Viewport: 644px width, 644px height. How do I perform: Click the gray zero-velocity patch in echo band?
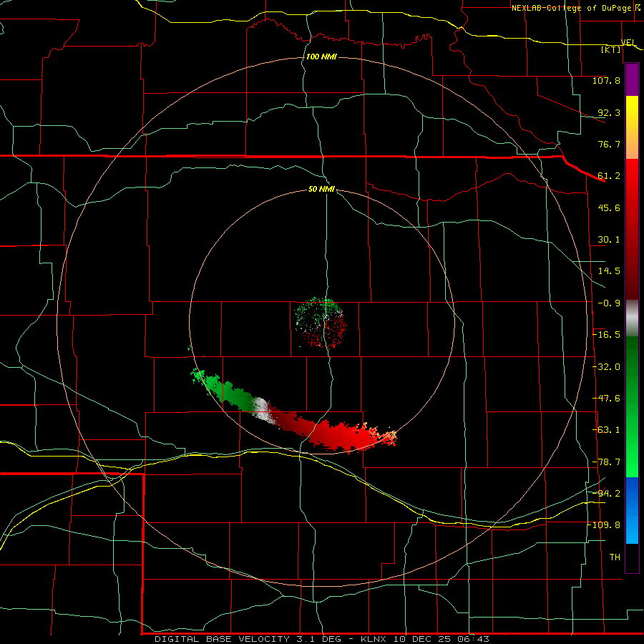262,409
